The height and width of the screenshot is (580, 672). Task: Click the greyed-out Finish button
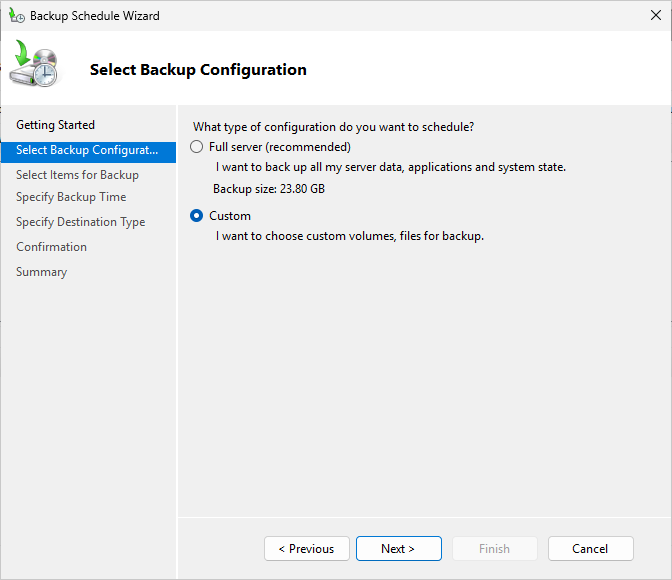(494, 549)
